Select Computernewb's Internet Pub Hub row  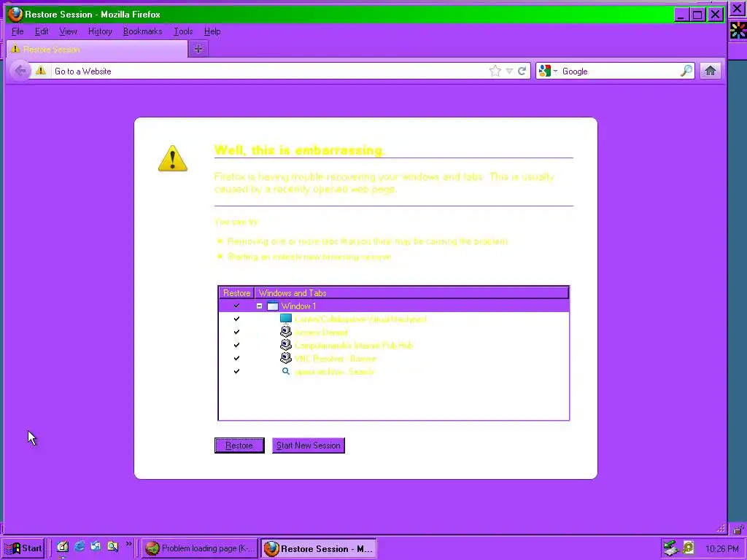click(393, 345)
